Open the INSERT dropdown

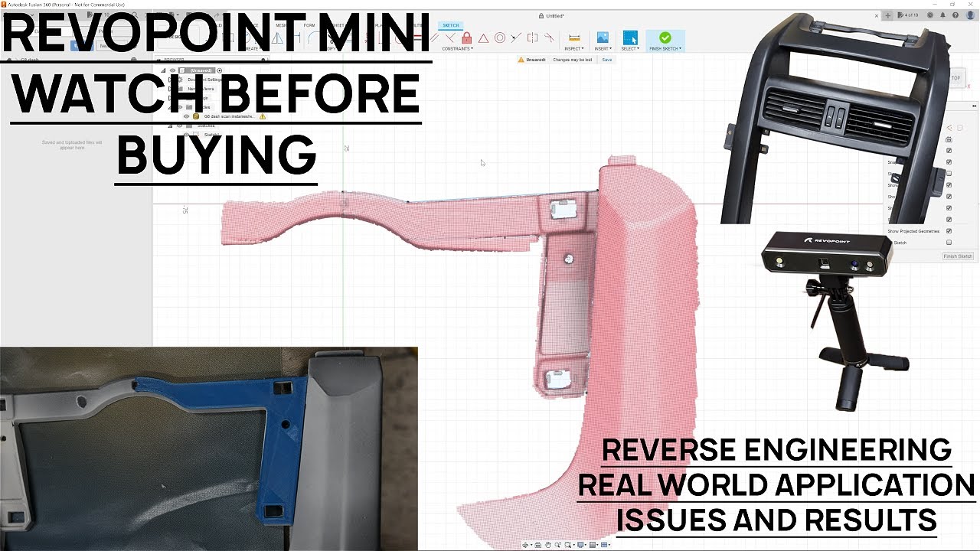tap(603, 48)
